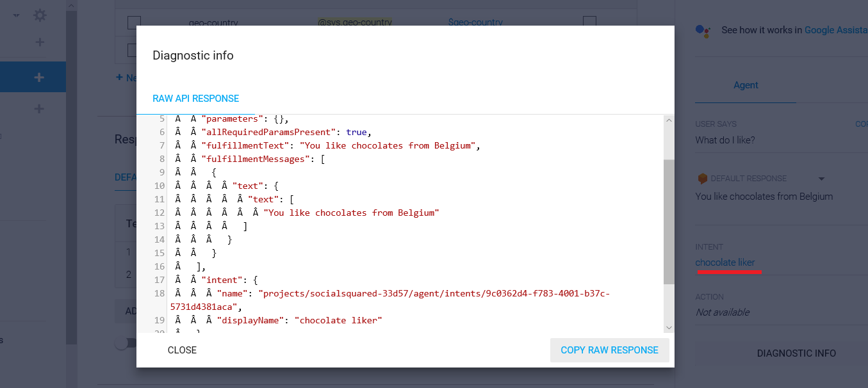Open agent settings gear icon

(x=40, y=15)
